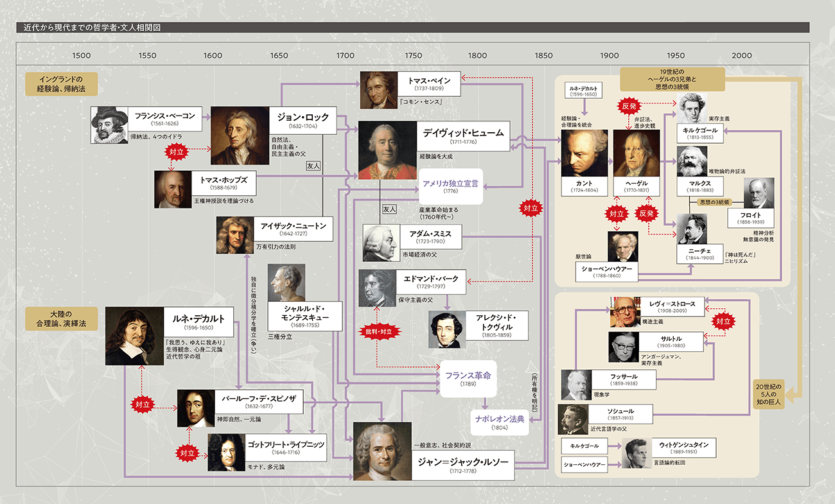Select the Montesquieu profile bust portrait
The image size is (835, 504).
pyautogui.click(x=286, y=282)
